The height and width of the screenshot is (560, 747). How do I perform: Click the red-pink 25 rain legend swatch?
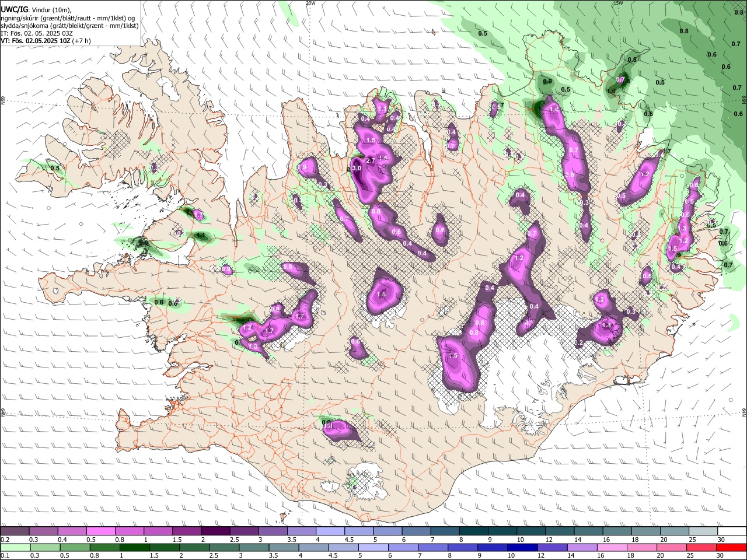pos(701,548)
